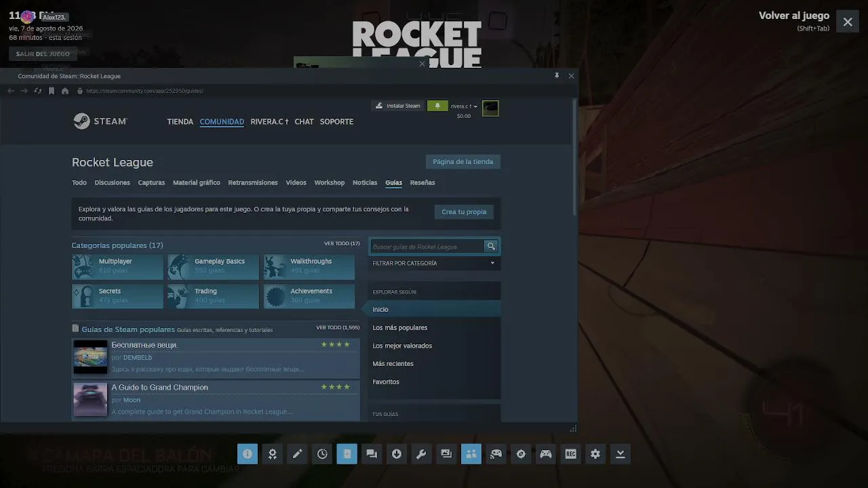Open the Achievements guides category
Screen dimensions: 868x488
click(x=309, y=296)
